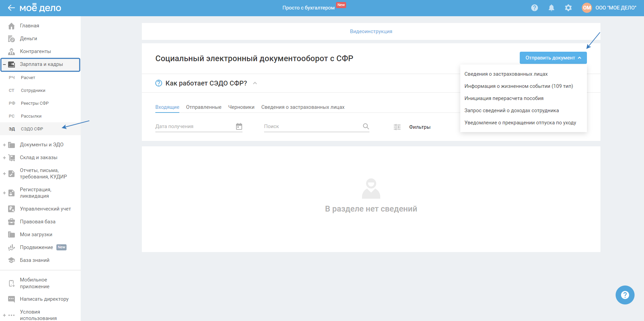Click the question icon beside Как работает СЭДО

point(159,83)
